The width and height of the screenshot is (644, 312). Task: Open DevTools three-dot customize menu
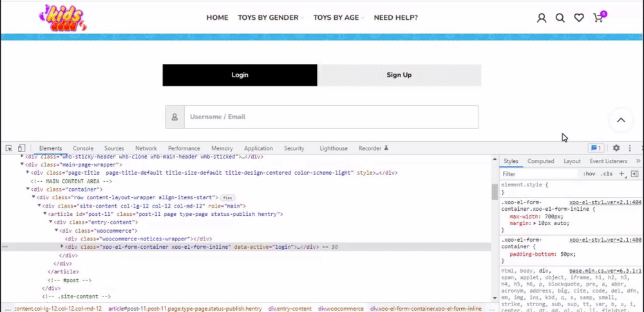630,148
